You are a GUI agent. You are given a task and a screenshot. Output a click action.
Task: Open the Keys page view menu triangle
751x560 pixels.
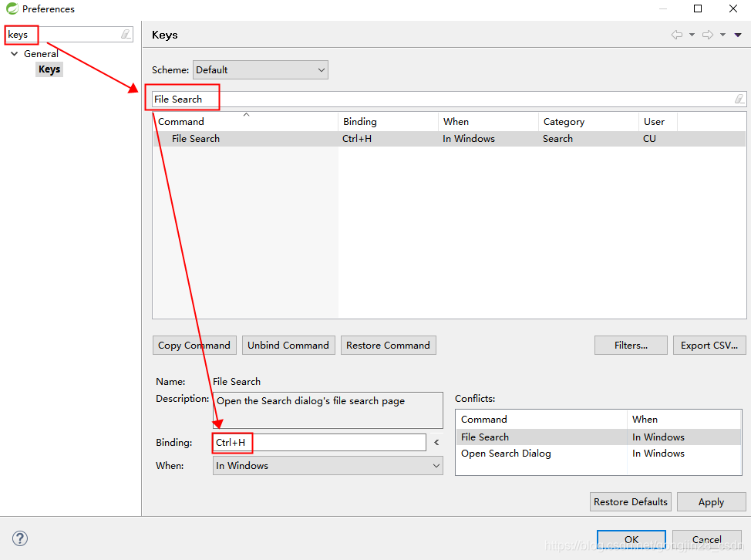pos(738,35)
